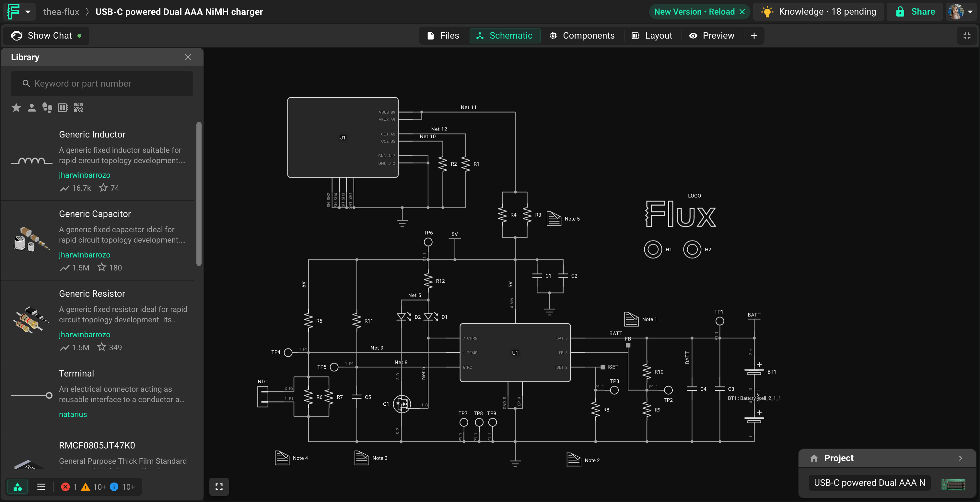
Task: Toggle the Library shapes button in bottom bar
Action: pos(17,487)
